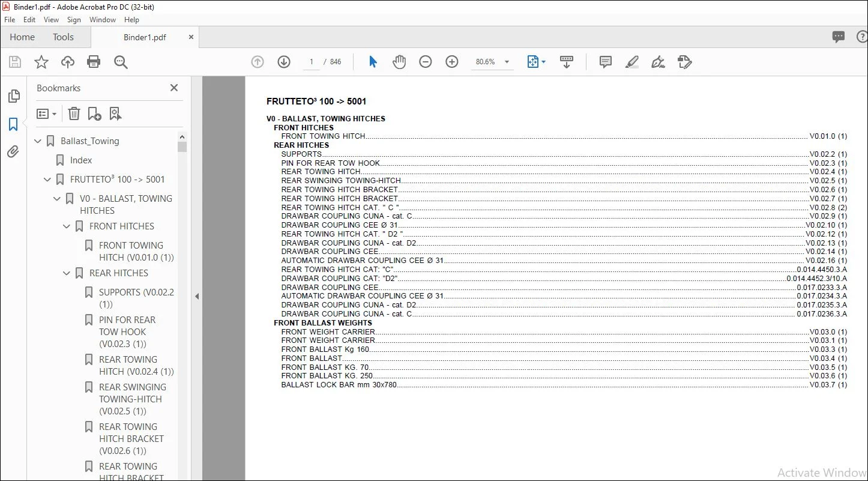This screenshot has height=481, width=868.
Task: Close the Bookmarks panel
Action: coord(174,88)
